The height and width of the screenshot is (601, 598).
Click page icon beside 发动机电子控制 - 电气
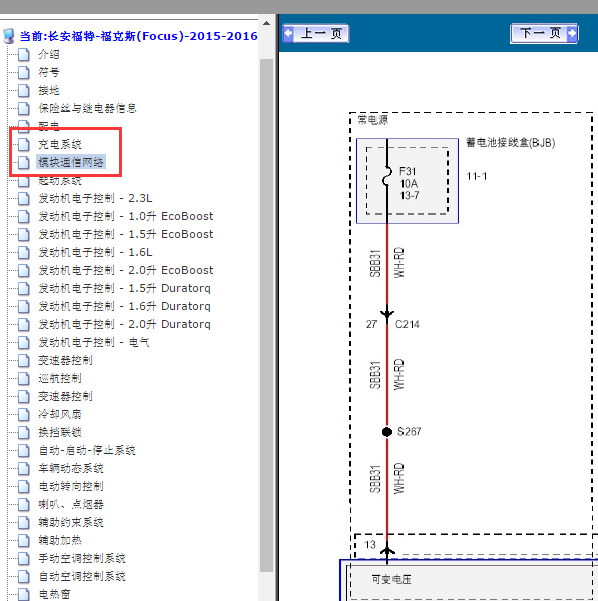click(x=24, y=343)
